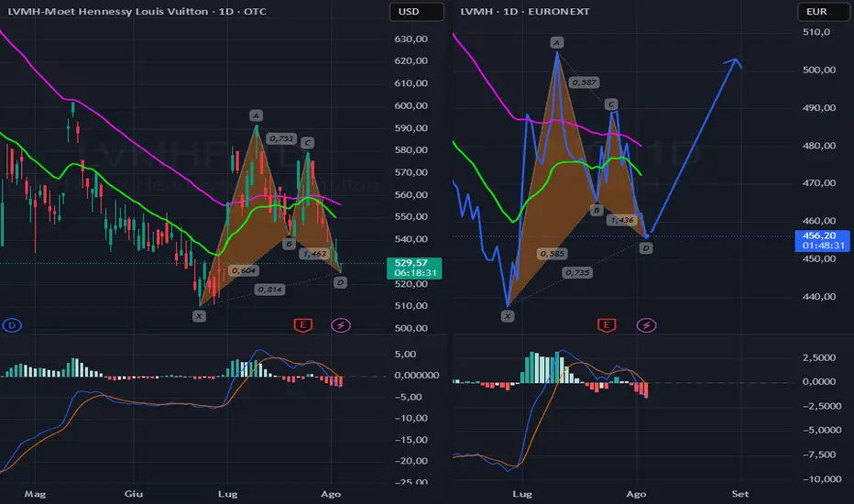854x504 pixels.
Task: Open the EUR currency selector on right chart
Action: pos(824,11)
